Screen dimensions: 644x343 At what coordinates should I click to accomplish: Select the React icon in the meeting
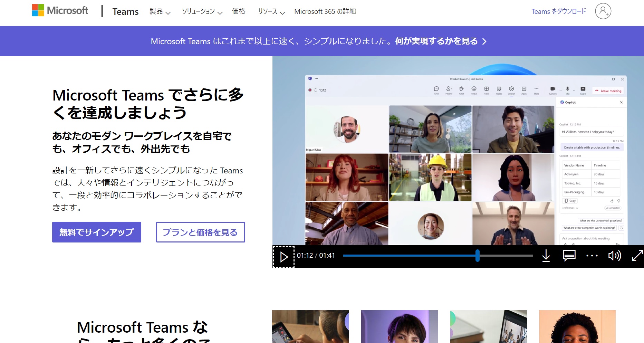[x=474, y=89]
